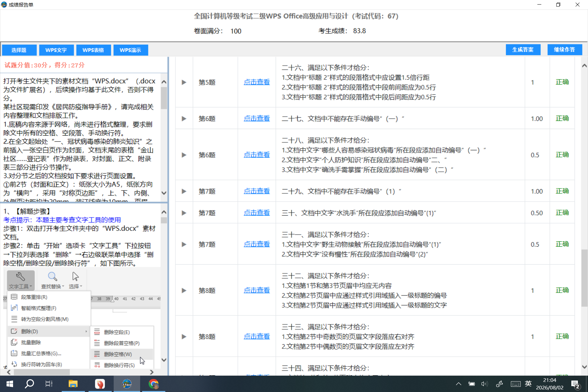This screenshot has width=588, height=392.
Task: Click the left arrow of the horizontal scrollbar
Action: (x=9, y=372)
